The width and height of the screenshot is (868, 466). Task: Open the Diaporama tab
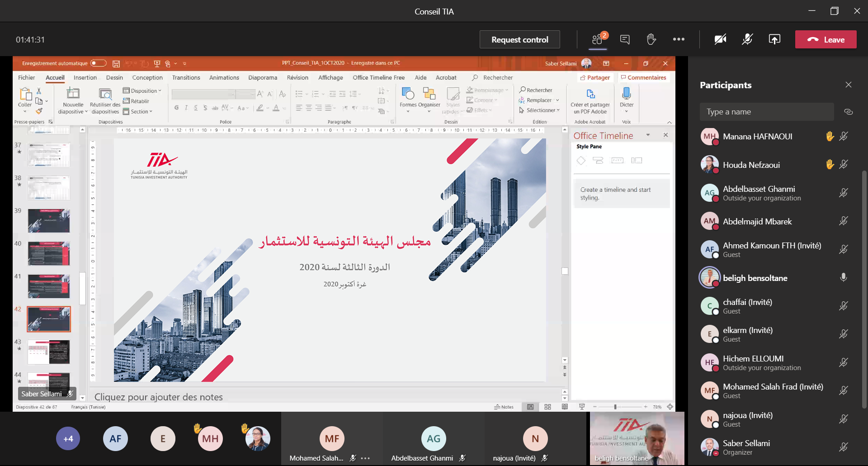[x=263, y=77]
